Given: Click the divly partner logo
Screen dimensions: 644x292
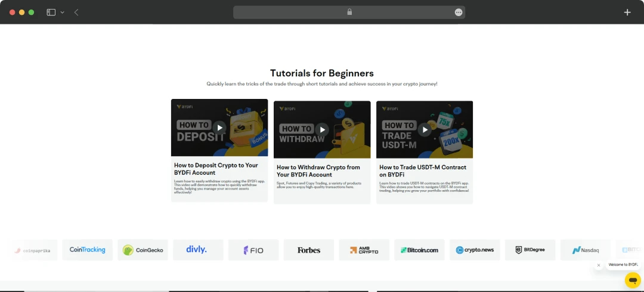Looking at the screenshot, I should point(198,250).
